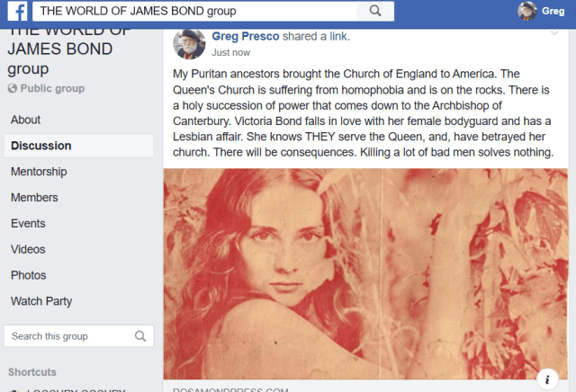
Task: Click Greg Presco's avatar on the post
Action: [189, 44]
